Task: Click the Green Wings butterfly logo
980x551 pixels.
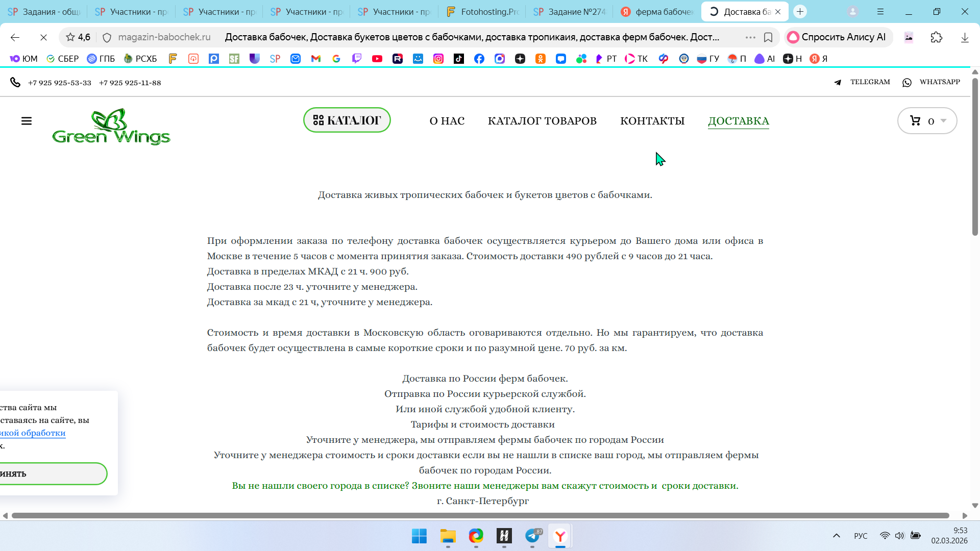Action: click(x=111, y=127)
